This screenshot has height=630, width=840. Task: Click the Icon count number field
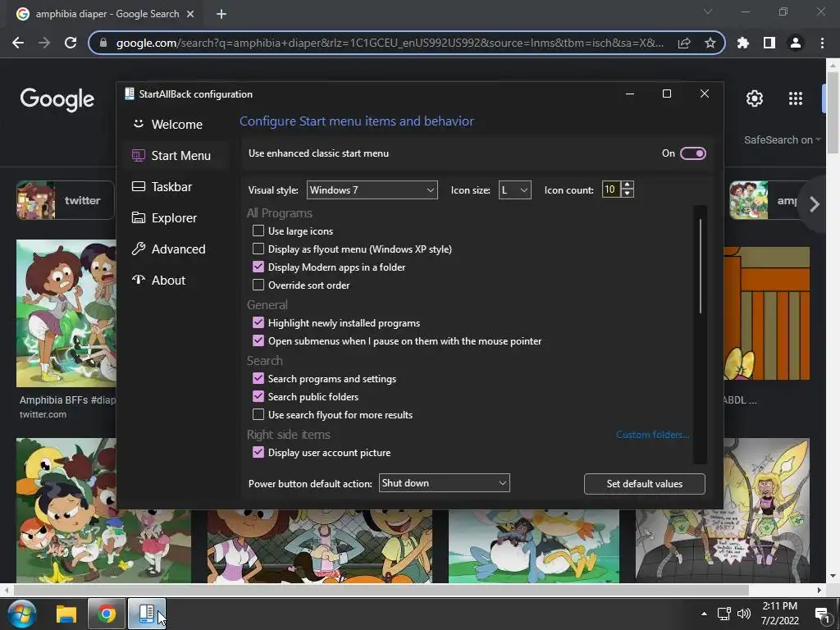coord(610,189)
